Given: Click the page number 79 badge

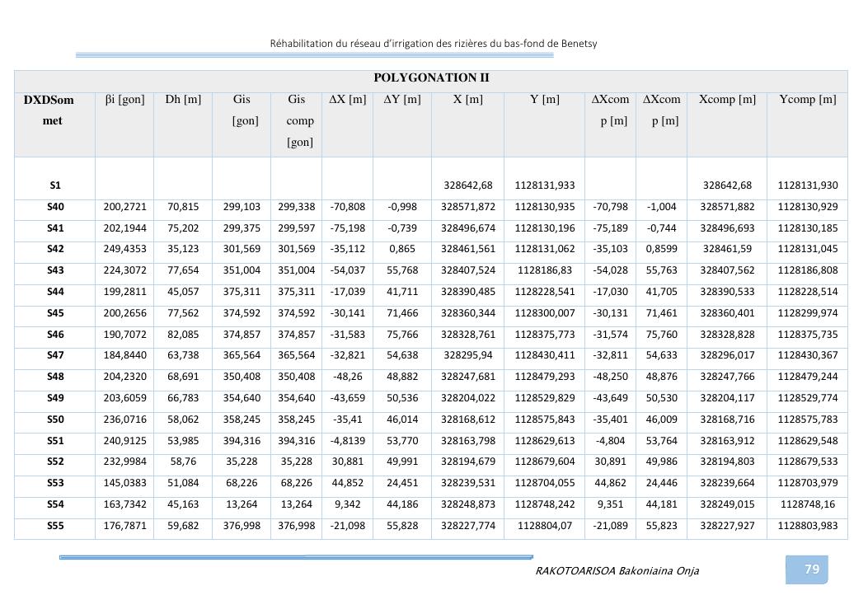Looking at the screenshot, I should (811, 569).
